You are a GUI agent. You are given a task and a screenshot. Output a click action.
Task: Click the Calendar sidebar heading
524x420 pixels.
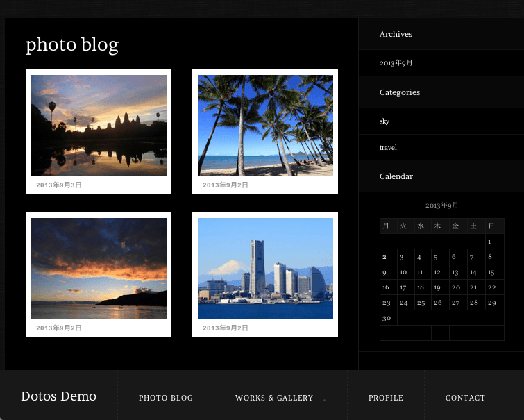tap(396, 176)
